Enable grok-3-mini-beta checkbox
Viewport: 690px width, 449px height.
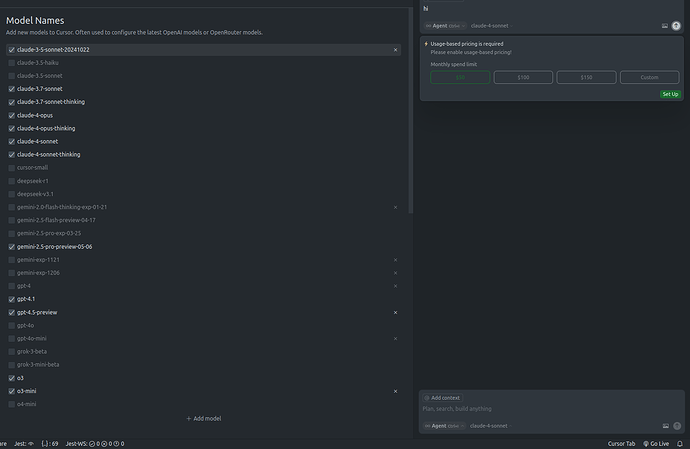pyautogui.click(x=11, y=365)
